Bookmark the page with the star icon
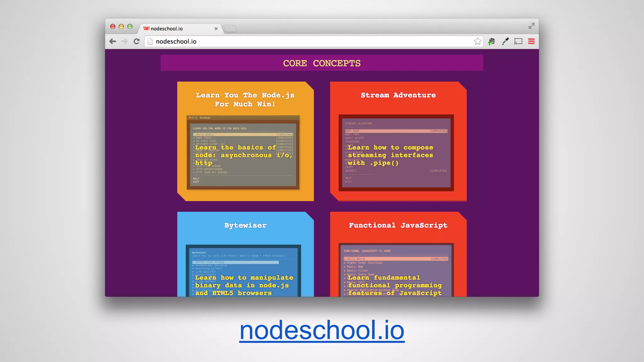 pyautogui.click(x=477, y=41)
